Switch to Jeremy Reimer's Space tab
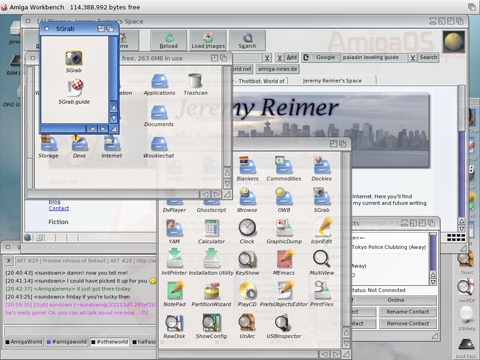Viewport: 480px width, 360px height. click(x=332, y=81)
